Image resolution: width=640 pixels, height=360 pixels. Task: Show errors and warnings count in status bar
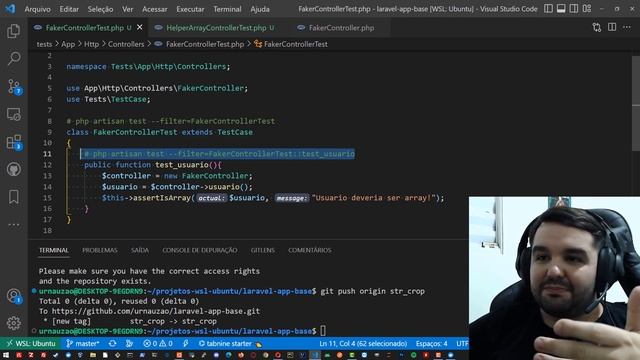click(158, 344)
